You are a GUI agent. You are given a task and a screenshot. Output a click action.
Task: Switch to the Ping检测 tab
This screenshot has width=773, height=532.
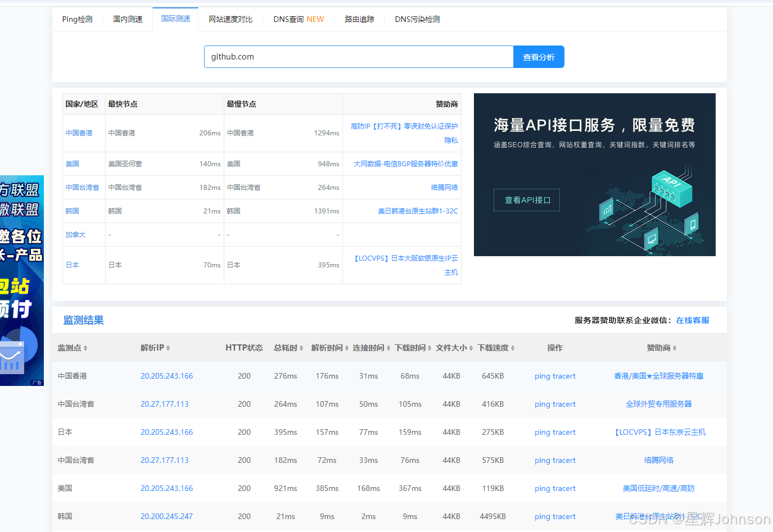[x=77, y=19]
